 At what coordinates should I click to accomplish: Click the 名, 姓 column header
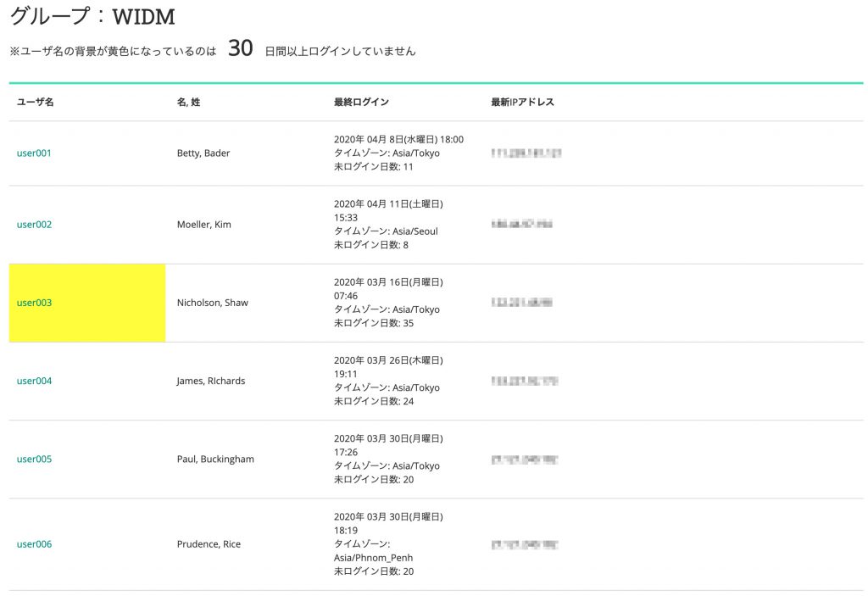[x=188, y=103]
